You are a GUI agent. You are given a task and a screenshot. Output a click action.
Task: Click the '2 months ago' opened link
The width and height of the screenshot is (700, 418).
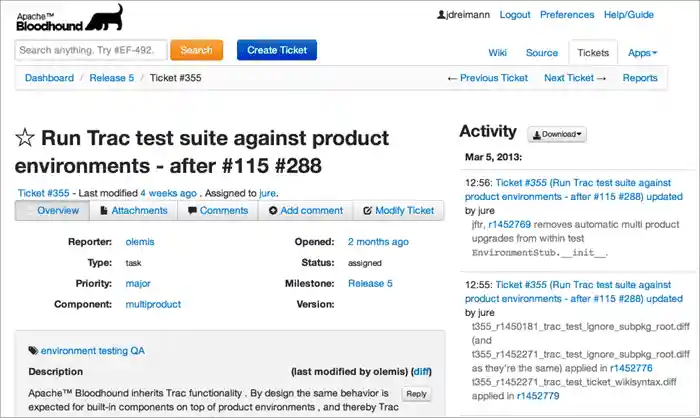[378, 242]
